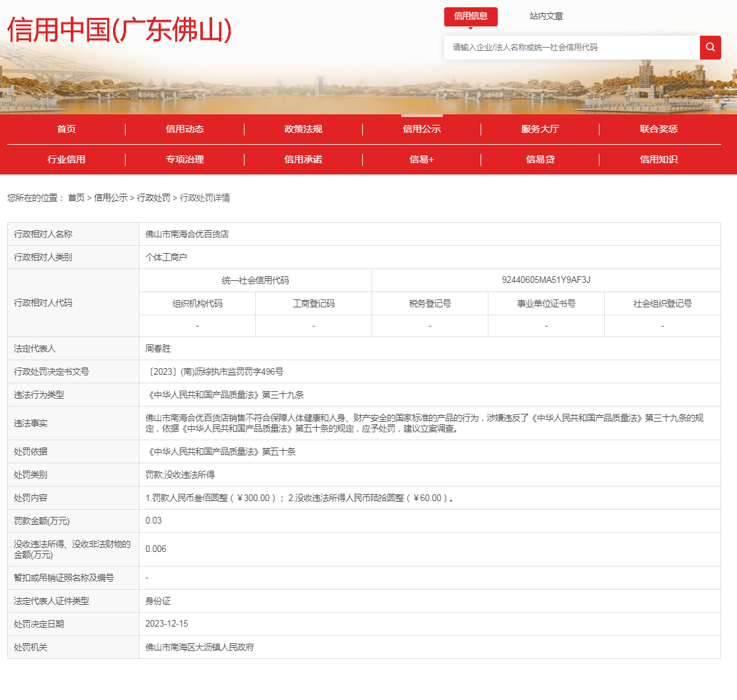This screenshot has width=737, height=700.
Task: Switch to the 站内文章 search tab
Action: coord(546,17)
